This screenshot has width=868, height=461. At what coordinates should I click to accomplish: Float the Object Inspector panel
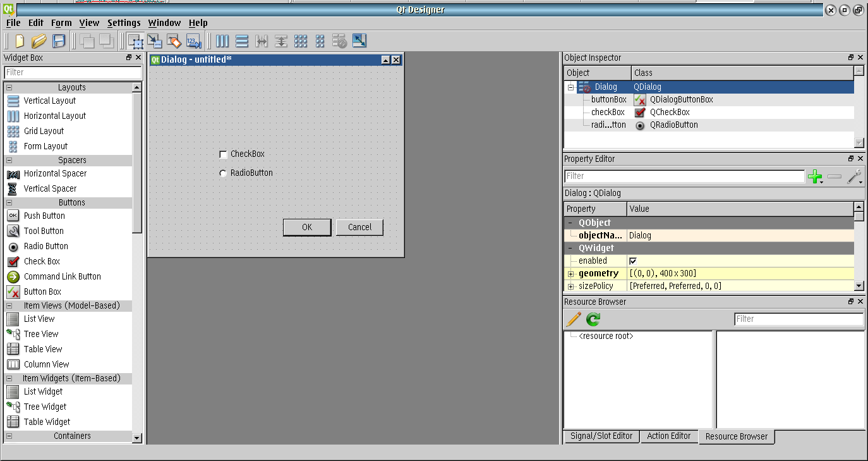[x=851, y=58]
